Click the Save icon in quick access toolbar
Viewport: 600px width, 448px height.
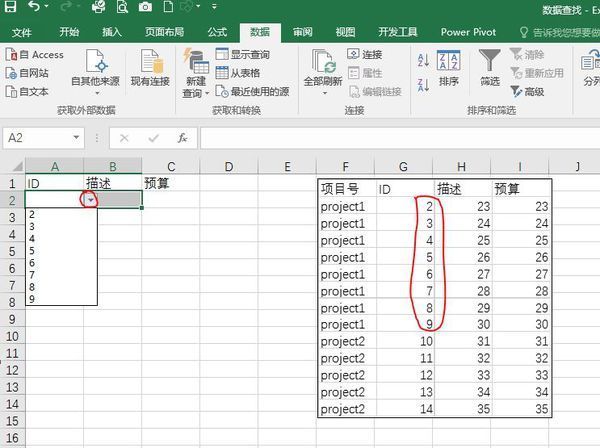[x=10, y=6]
